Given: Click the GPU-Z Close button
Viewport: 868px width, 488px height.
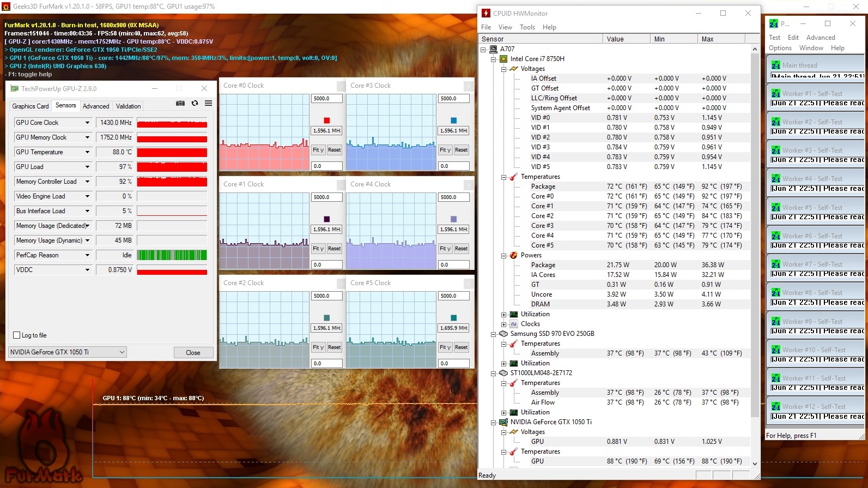Looking at the screenshot, I should tap(193, 353).
